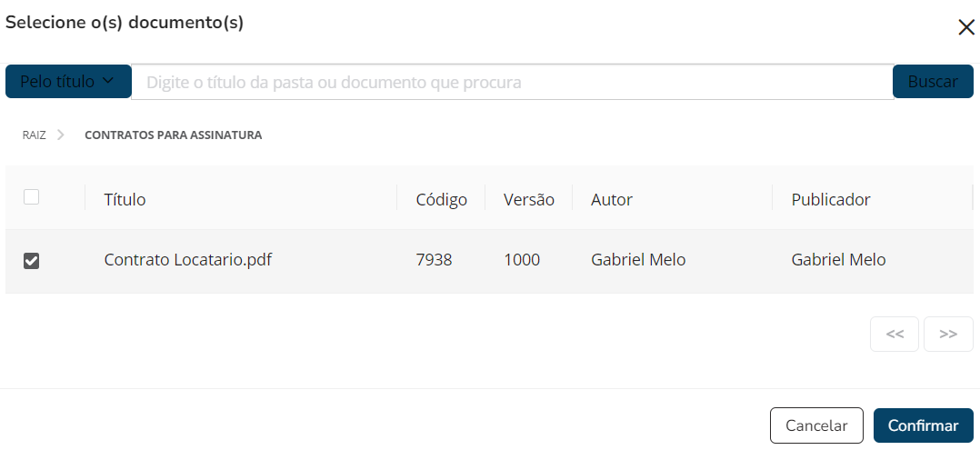
Task: Go to the previous page of results
Action: point(895,334)
